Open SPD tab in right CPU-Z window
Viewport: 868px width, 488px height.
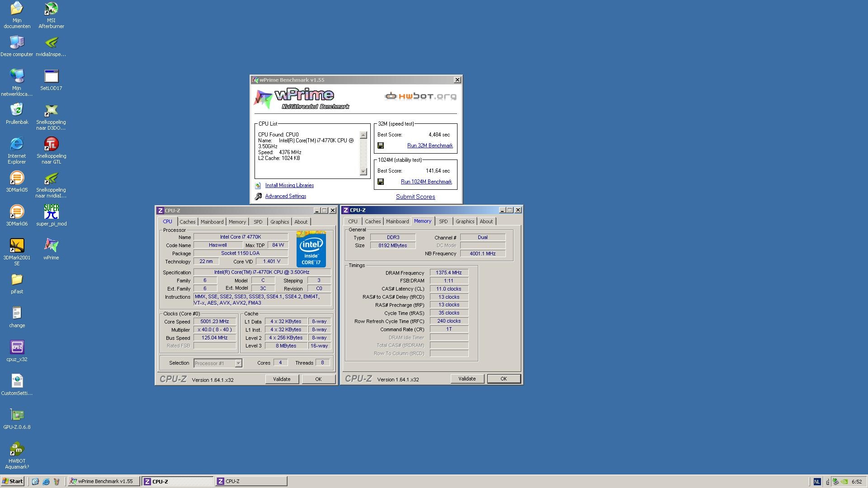[x=443, y=221]
